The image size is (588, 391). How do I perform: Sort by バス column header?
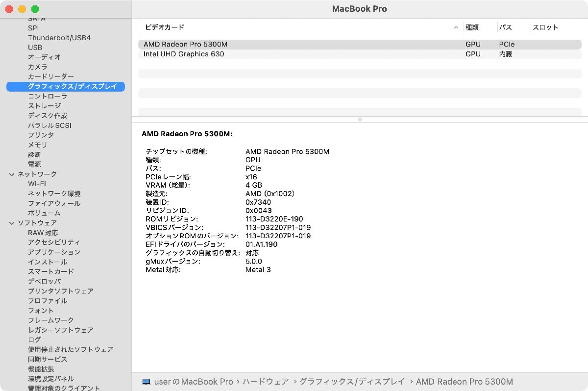505,27
